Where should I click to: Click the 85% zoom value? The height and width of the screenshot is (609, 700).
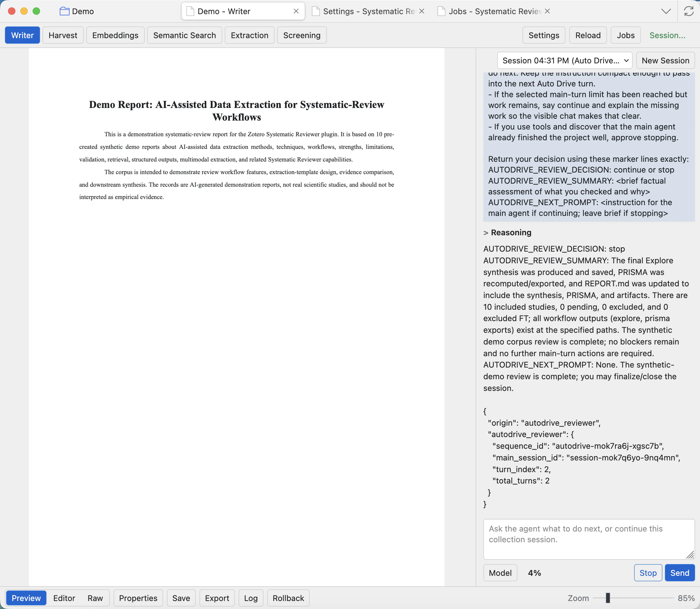coord(686,598)
